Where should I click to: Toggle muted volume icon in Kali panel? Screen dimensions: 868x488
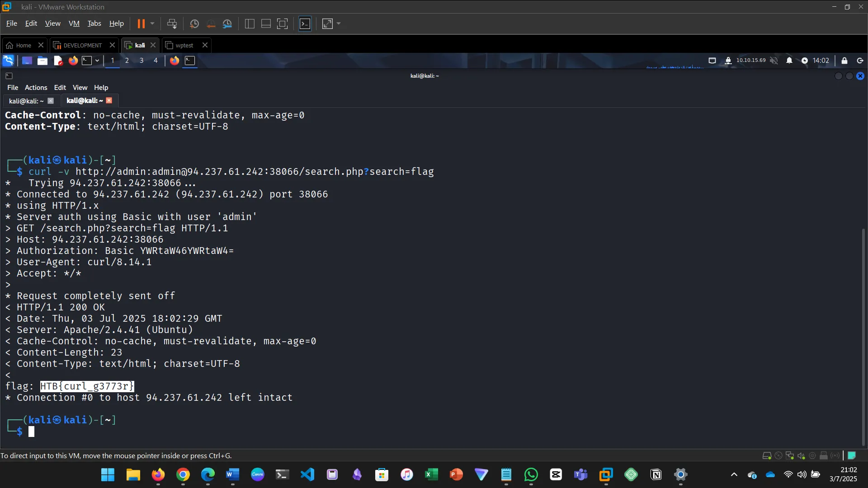point(774,61)
